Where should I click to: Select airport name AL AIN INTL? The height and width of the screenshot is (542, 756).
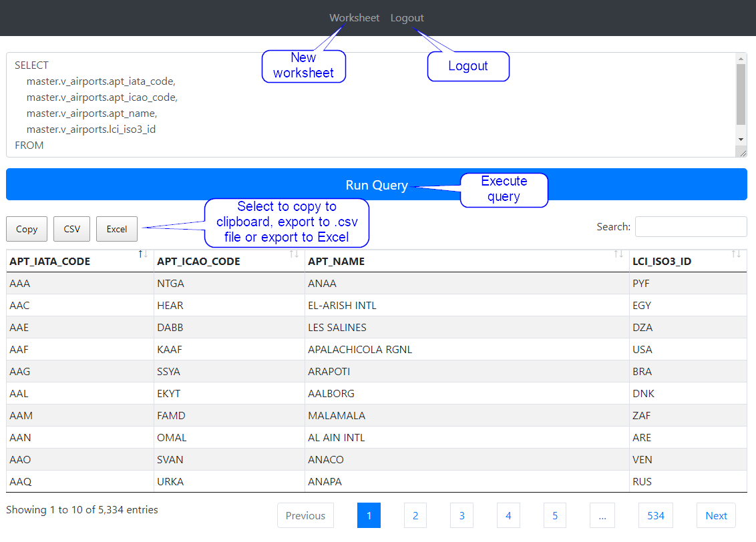tap(467, 437)
